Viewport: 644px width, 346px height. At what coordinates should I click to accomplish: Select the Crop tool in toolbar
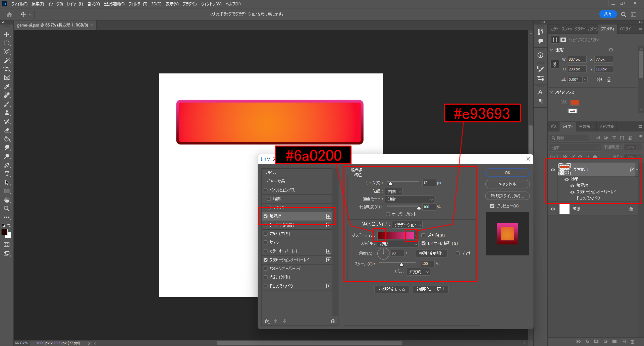click(x=7, y=69)
